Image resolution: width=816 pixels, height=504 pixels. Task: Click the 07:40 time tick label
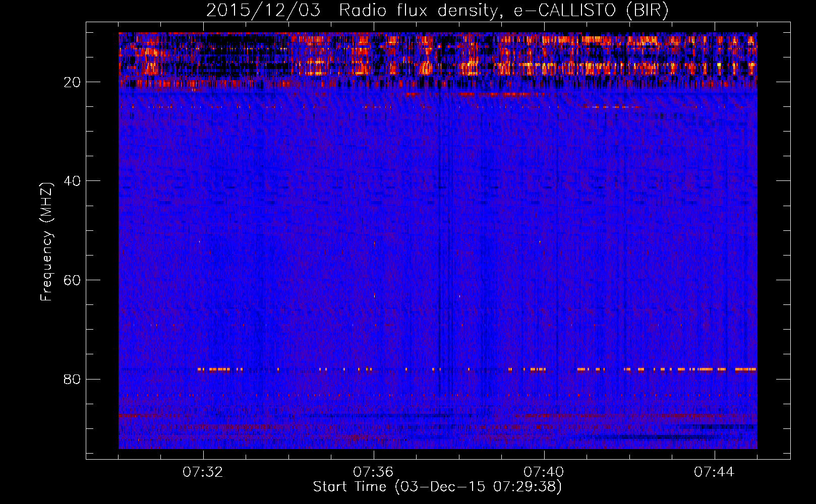coord(544,472)
